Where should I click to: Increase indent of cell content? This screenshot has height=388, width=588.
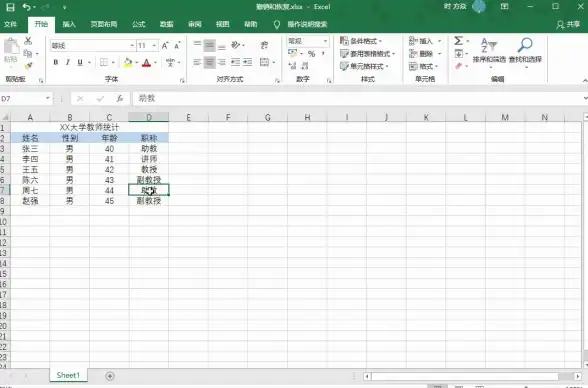tap(248, 62)
